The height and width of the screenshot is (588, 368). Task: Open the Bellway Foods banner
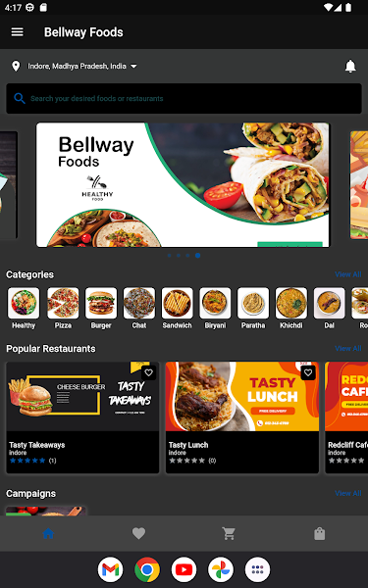pos(183,185)
